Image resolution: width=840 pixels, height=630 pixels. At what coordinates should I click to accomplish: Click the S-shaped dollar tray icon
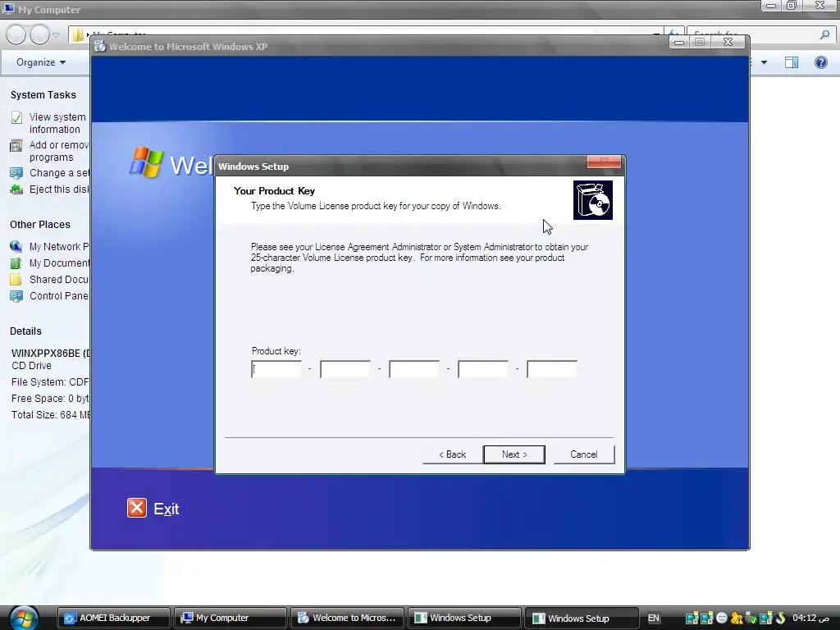pos(780,618)
